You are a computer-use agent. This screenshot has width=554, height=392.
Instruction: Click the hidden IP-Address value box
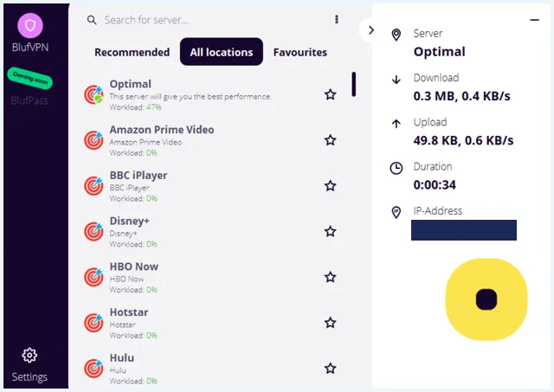(x=464, y=230)
